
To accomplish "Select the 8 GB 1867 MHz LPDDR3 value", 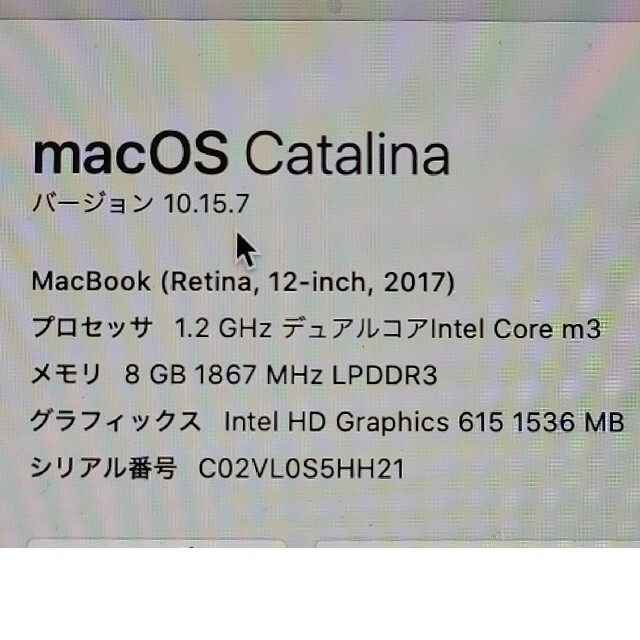I will [281, 374].
